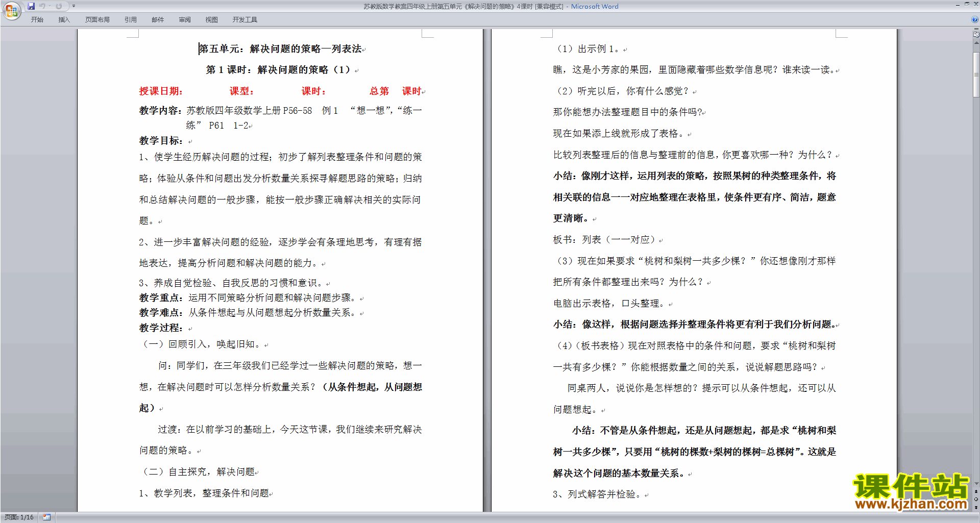Click the blue Help question mark icon

click(x=975, y=19)
